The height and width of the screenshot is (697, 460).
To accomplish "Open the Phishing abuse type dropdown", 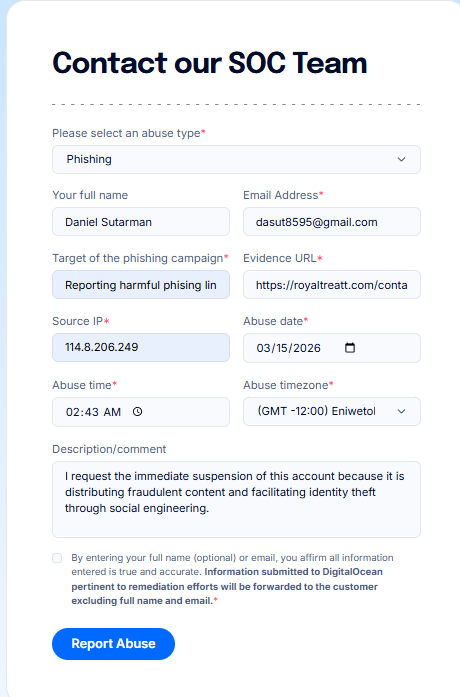I will tap(236, 160).
